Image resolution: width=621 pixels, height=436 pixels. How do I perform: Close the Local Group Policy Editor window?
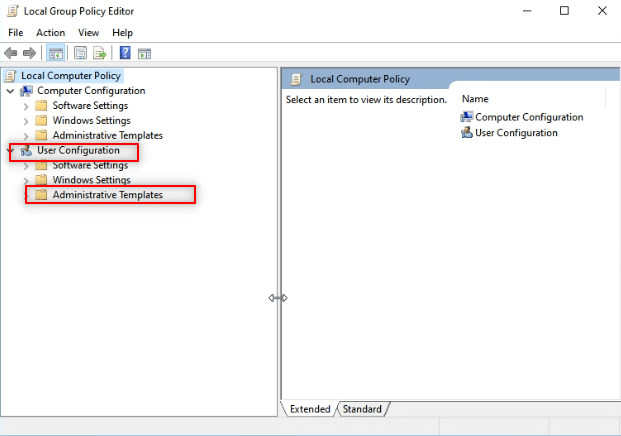click(x=602, y=11)
